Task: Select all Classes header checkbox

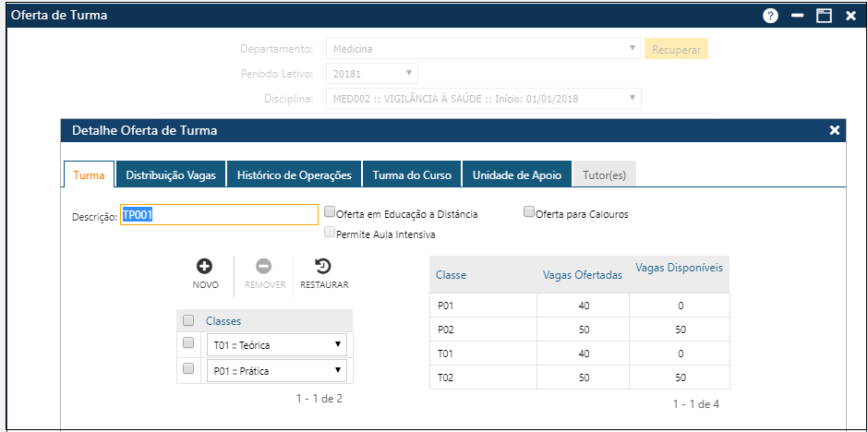Action: click(188, 320)
